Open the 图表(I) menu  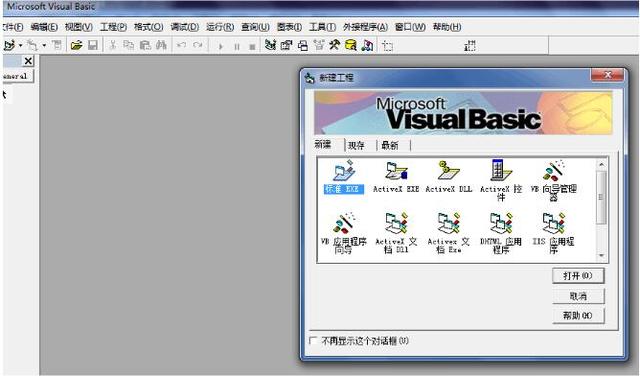[x=289, y=27]
